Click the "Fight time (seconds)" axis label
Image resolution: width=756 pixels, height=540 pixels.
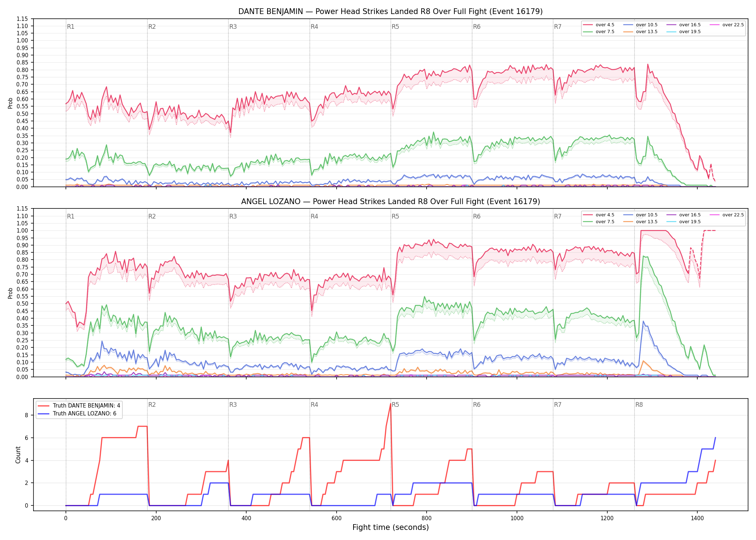[391, 527]
